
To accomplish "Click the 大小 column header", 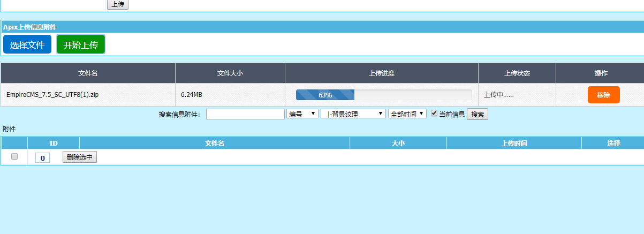I will (398, 143).
